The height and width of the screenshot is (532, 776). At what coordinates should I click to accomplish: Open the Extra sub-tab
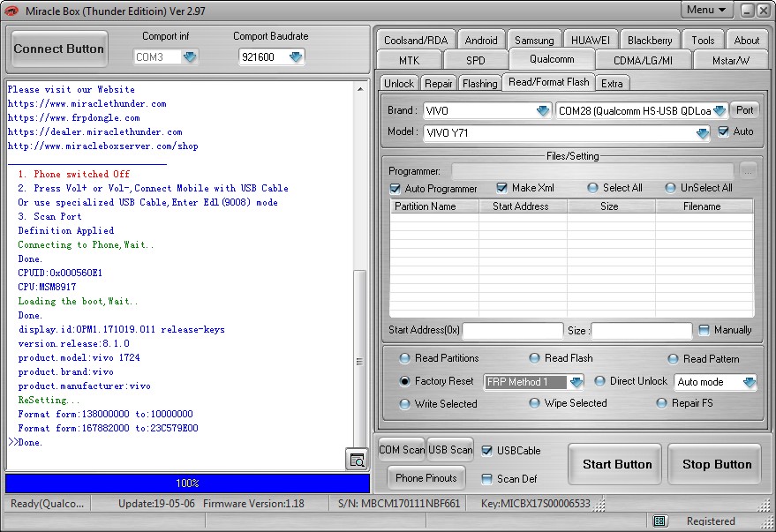[612, 84]
